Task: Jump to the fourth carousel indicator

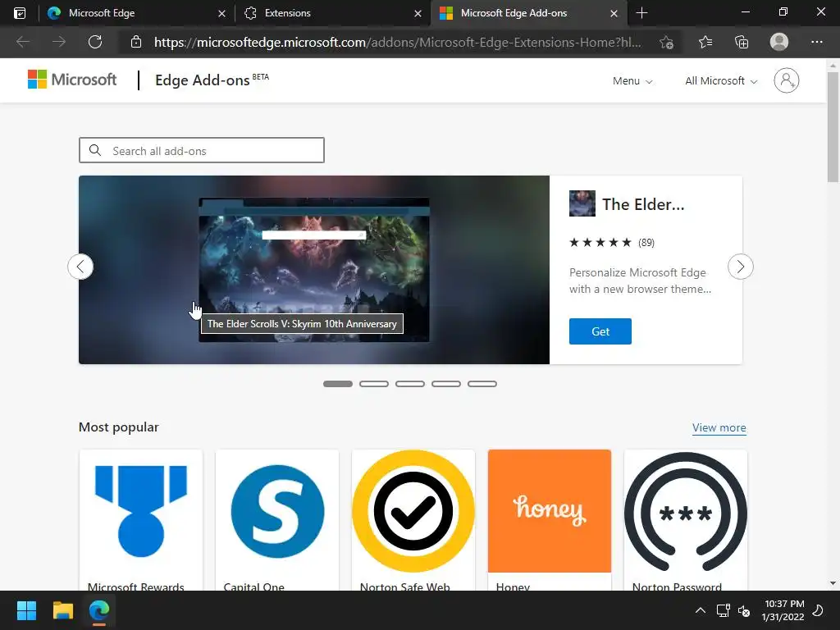Action: [446, 384]
